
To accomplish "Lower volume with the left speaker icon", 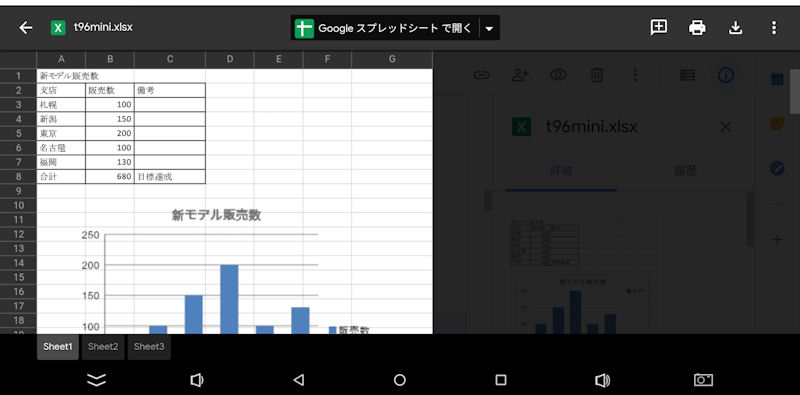I will (197, 380).
